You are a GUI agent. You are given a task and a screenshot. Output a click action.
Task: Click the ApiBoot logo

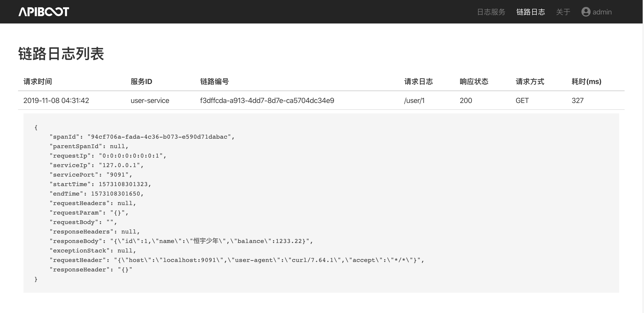(x=44, y=12)
